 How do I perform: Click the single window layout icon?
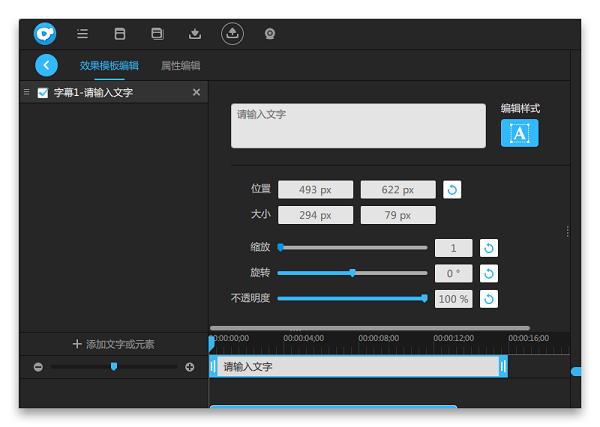pos(120,33)
